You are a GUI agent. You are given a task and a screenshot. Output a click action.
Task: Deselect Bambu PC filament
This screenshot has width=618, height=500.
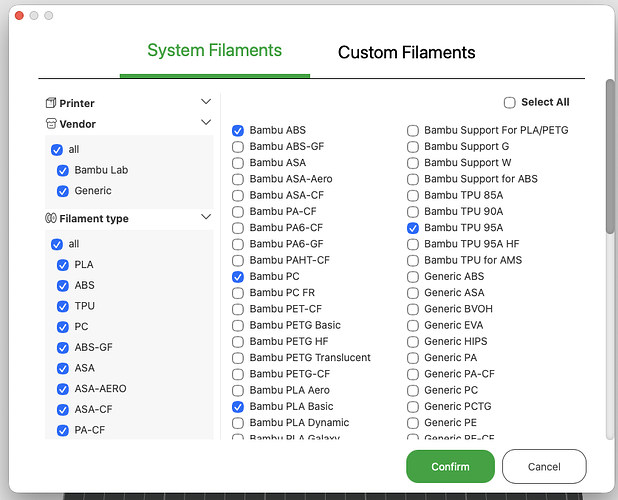point(238,277)
